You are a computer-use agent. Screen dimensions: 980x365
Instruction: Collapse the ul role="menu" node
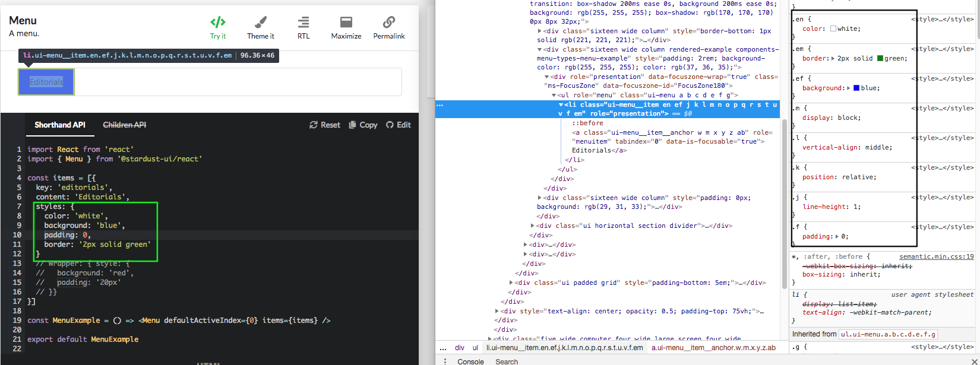point(554,95)
